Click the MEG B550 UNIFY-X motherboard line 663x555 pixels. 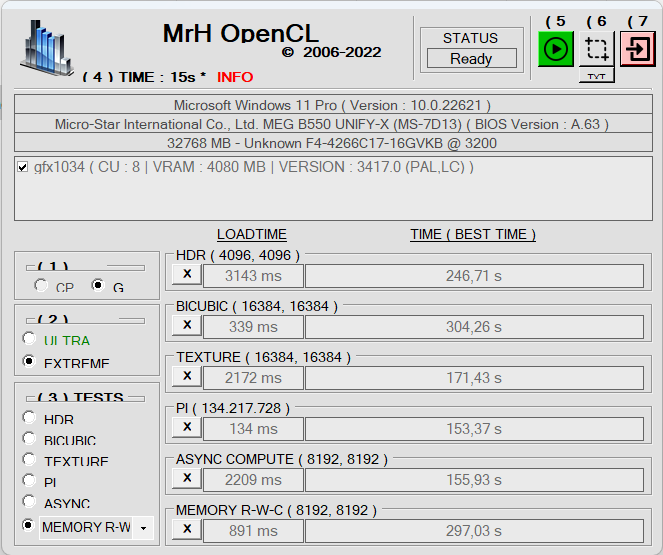tap(333, 123)
